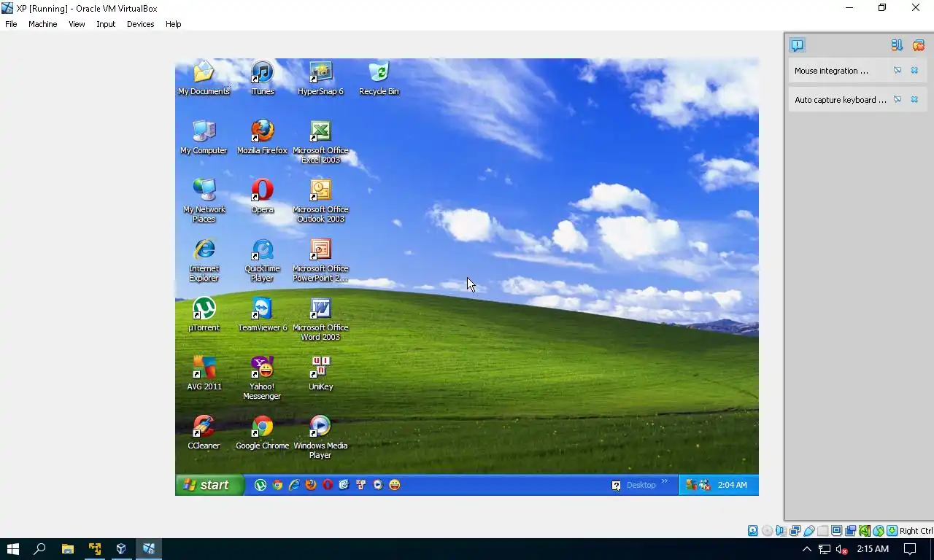
Task: Select the Google Chrome desktop icon
Action: tap(262, 432)
